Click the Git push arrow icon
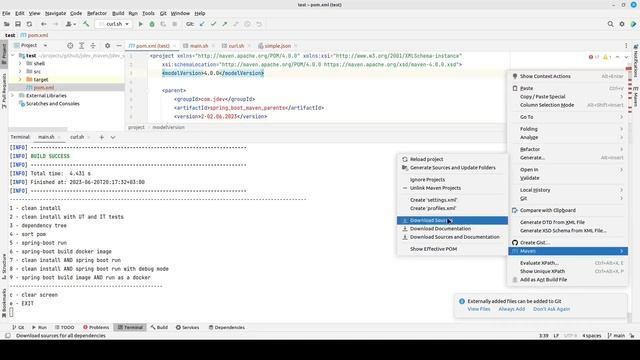 (224, 24)
